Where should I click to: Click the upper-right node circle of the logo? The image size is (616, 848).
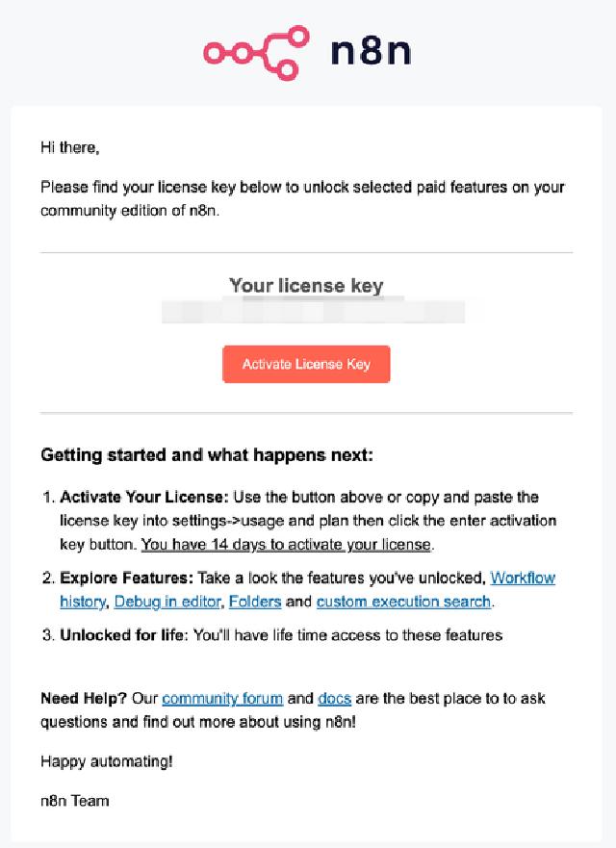click(x=297, y=36)
